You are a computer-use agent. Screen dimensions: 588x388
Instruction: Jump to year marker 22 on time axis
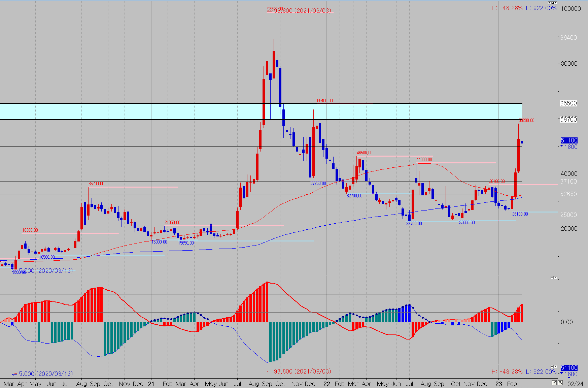[326, 384]
